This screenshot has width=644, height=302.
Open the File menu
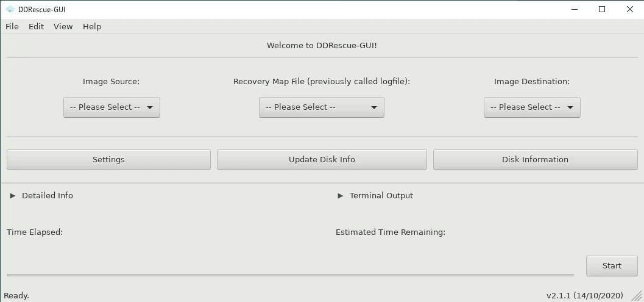(x=12, y=26)
